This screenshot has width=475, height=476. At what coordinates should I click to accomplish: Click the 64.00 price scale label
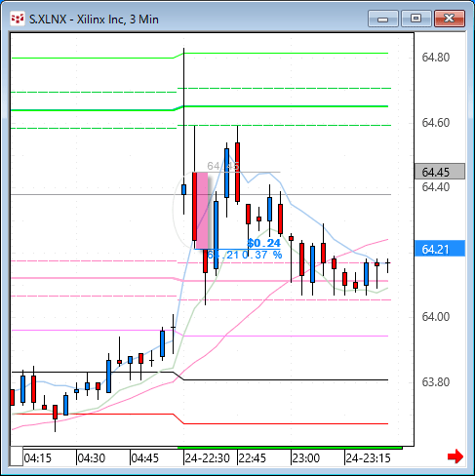coord(436,317)
